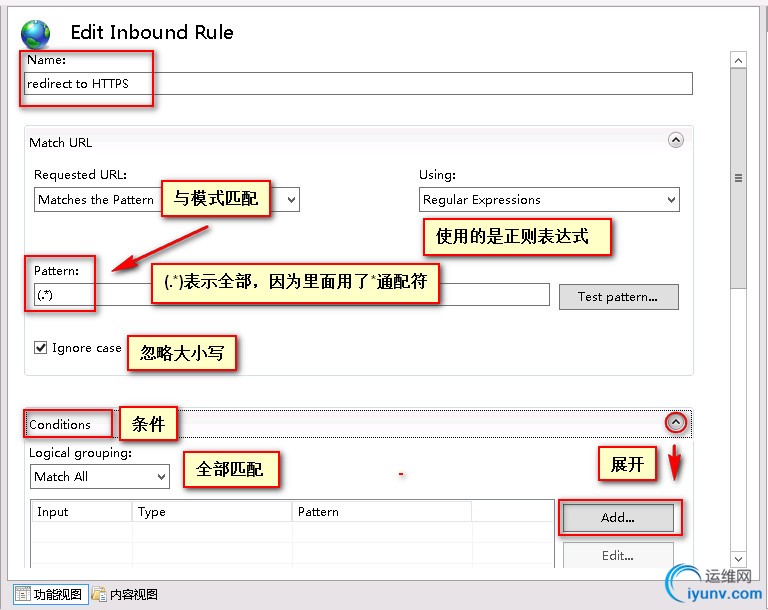The height and width of the screenshot is (610, 768).
Task: Click the Input column header
Action: [81, 512]
